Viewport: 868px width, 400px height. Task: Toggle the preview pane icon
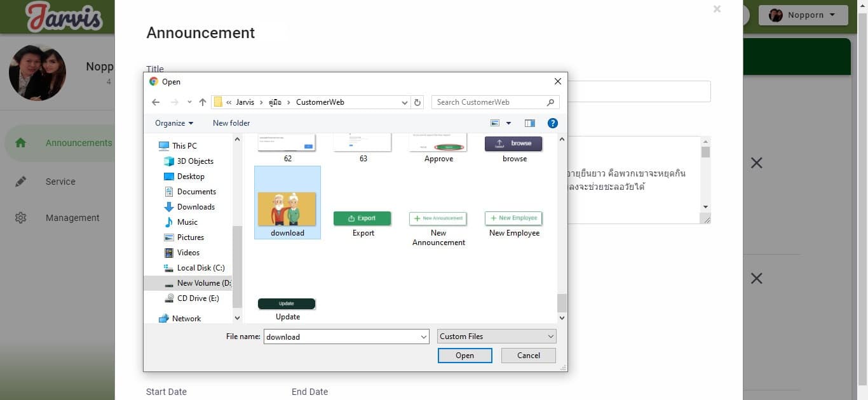coord(530,123)
